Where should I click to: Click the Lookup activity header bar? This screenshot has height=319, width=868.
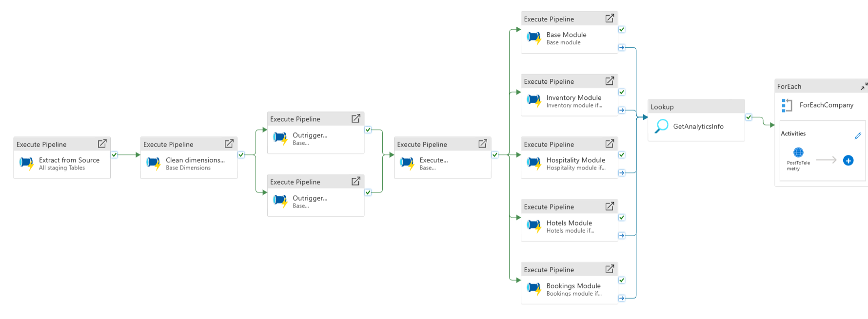pyautogui.click(x=696, y=107)
